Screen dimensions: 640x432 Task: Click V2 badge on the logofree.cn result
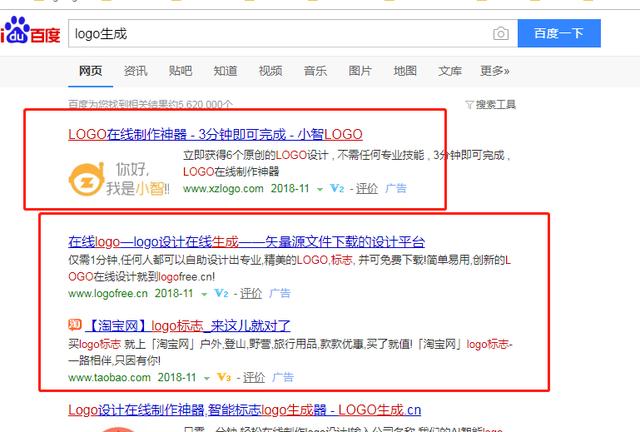221,293
